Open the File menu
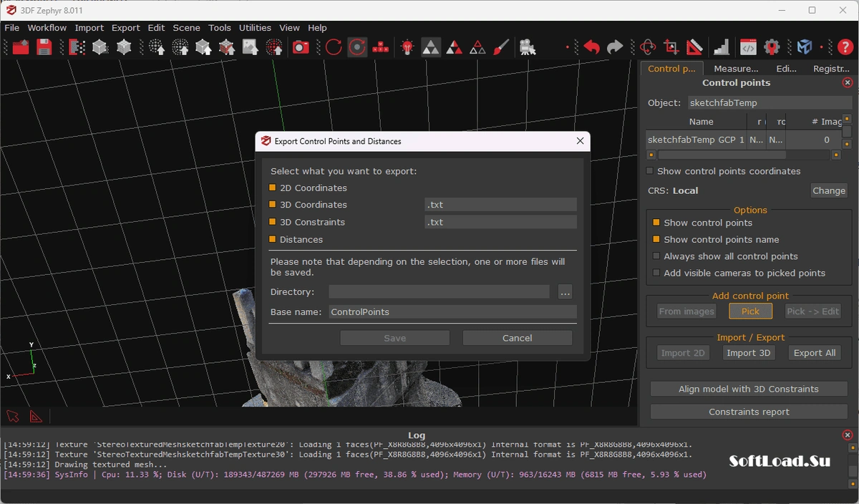Viewport: 859px width, 504px height. [x=12, y=28]
